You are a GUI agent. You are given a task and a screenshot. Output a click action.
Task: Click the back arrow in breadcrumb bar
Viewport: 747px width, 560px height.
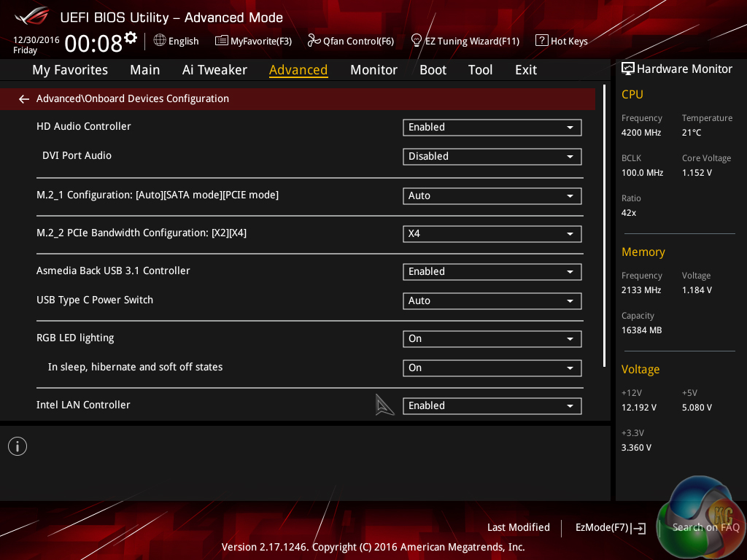[24, 99]
